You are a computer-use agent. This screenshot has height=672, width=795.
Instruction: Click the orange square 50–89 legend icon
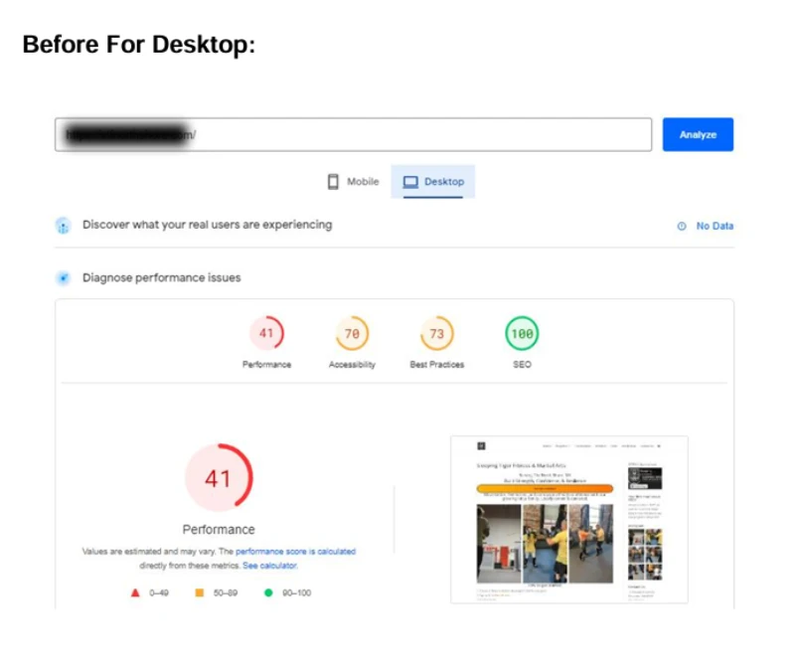(x=200, y=592)
